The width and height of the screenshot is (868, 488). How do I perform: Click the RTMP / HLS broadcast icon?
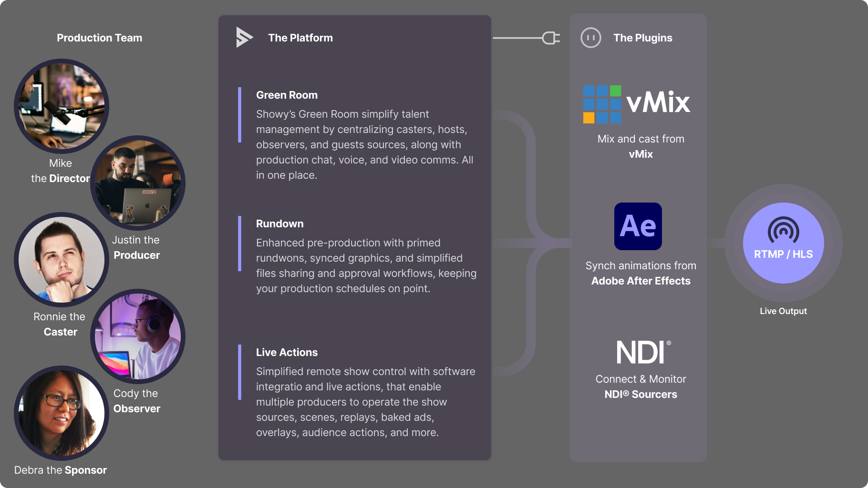pyautogui.click(x=783, y=230)
